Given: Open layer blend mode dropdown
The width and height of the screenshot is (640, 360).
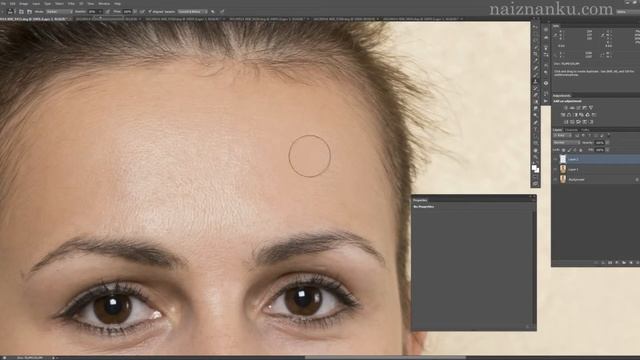Looking at the screenshot, I should (567, 142).
